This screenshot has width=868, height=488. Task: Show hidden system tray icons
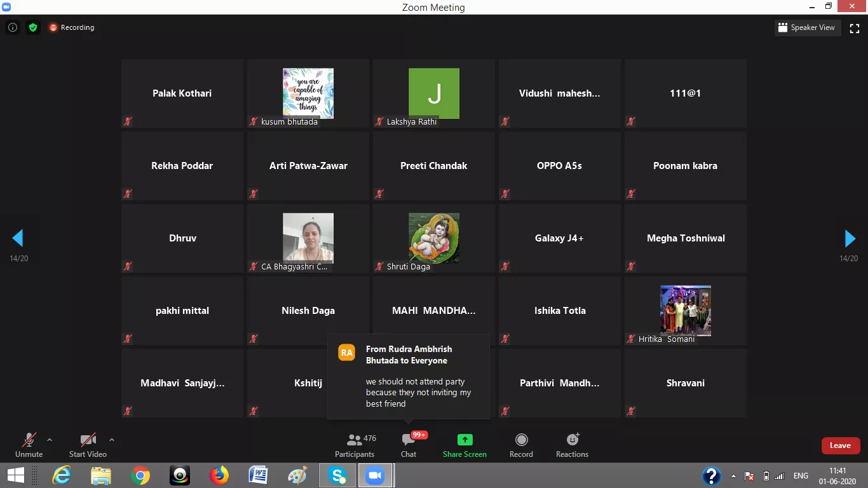click(x=734, y=476)
